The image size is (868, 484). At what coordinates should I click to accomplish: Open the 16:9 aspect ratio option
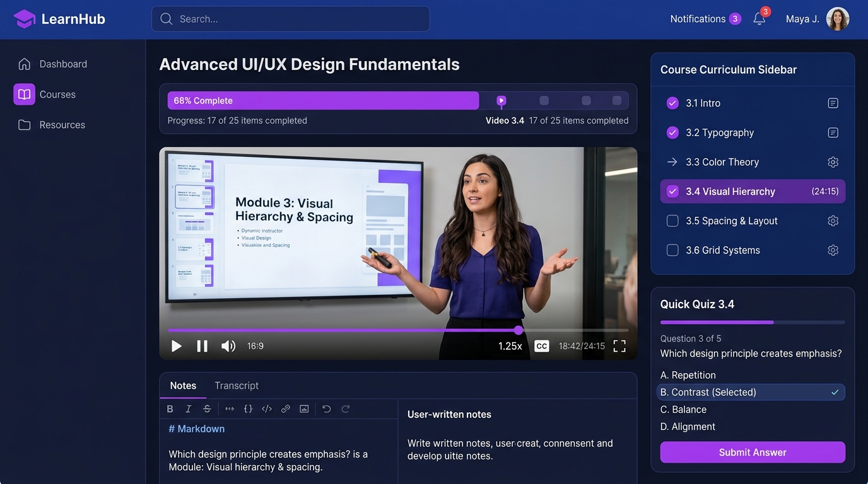pyautogui.click(x=255, y=346)
